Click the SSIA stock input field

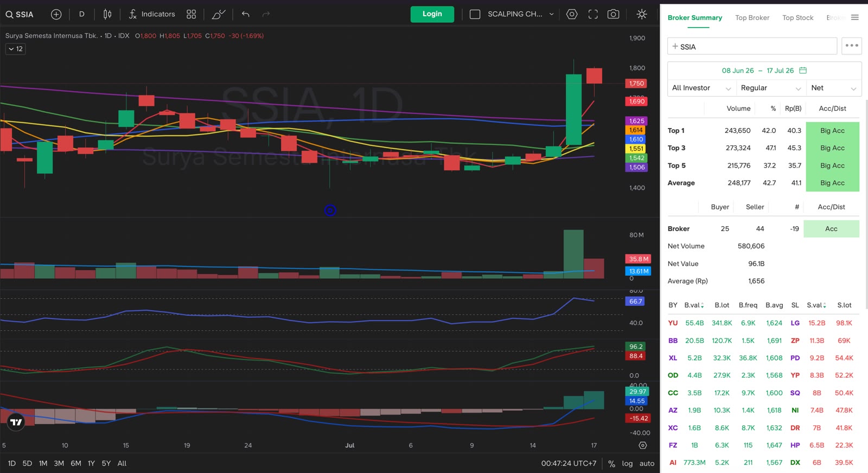point(752,46)
